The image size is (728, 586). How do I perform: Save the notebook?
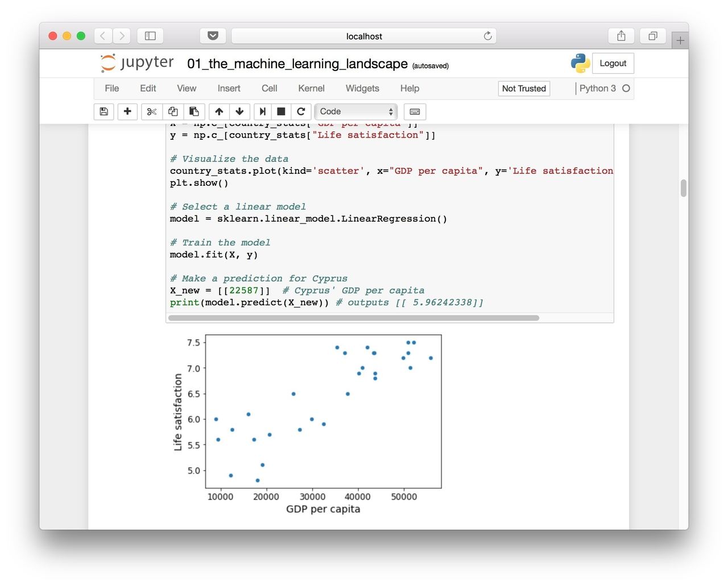click(x=104, y=111)
